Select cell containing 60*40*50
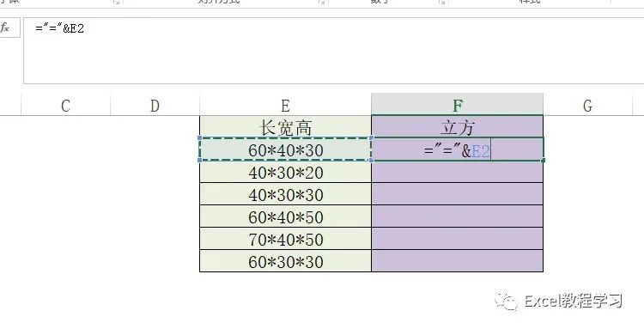The width and height of the screenshot is (644, 329). pos(285,216)
